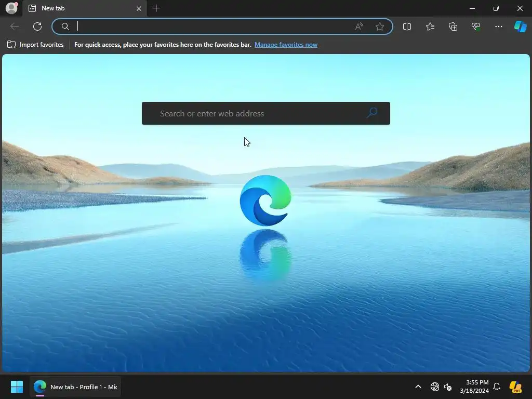Activate Read aloud in address bar
Viewport: 532px width, 399px height.
(x=359, y=26)
